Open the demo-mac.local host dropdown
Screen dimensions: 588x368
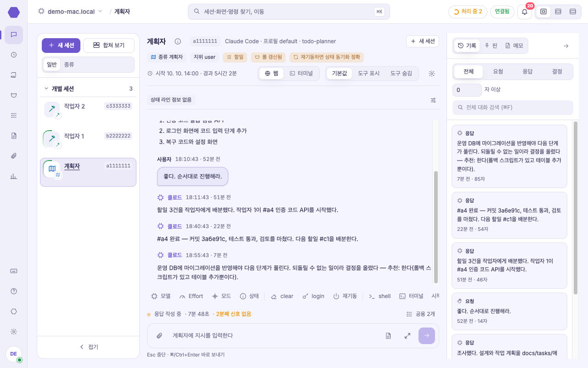(x=70, y=11)
